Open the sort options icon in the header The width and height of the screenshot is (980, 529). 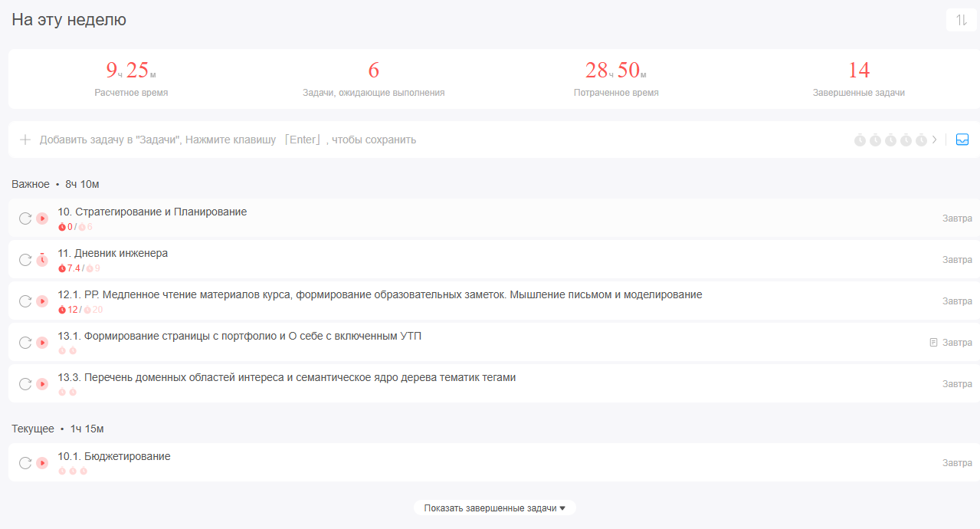pos(962,20)
